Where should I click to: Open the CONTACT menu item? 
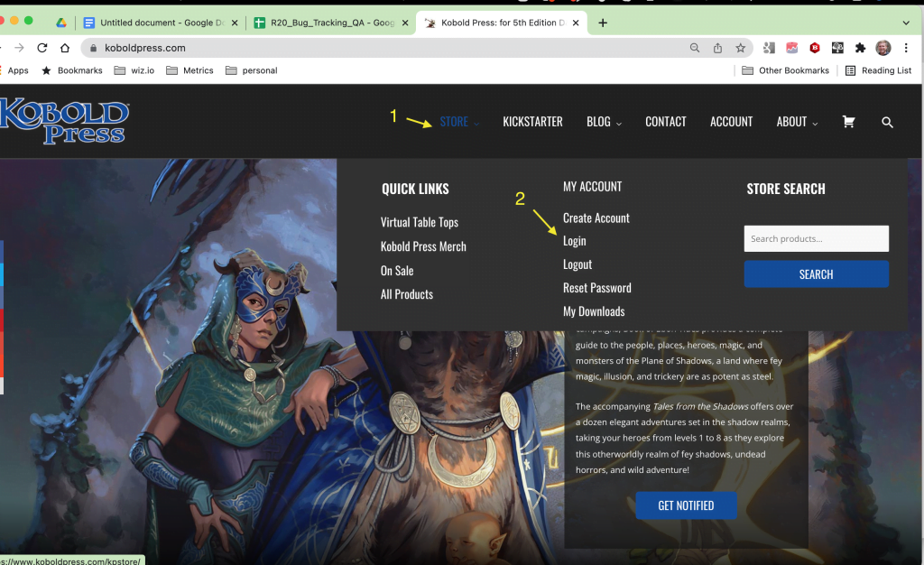point(666,122)
